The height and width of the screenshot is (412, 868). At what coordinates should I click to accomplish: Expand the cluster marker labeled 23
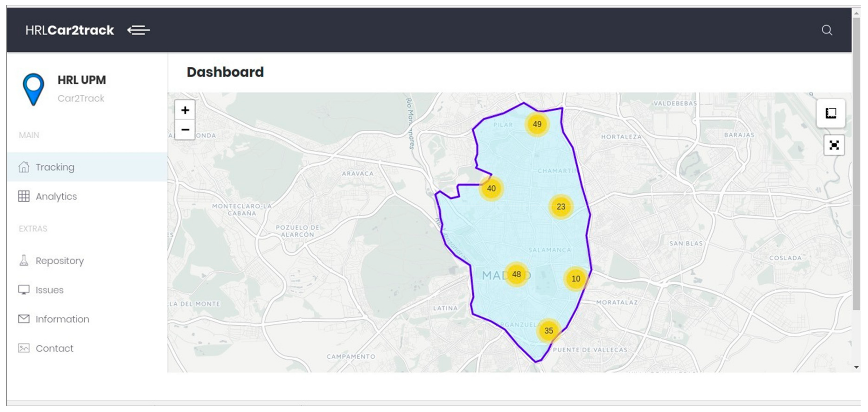click(x=561, y=206)
